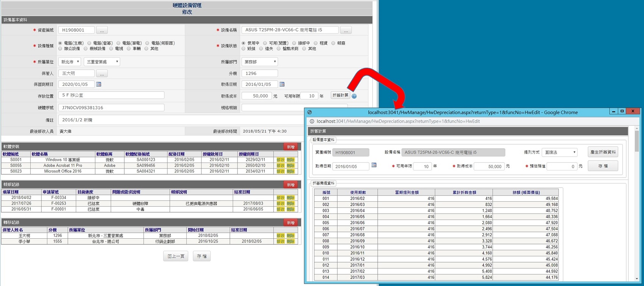
Task: Click 產生折舊資料 button in popup
Action: [603, 152]
